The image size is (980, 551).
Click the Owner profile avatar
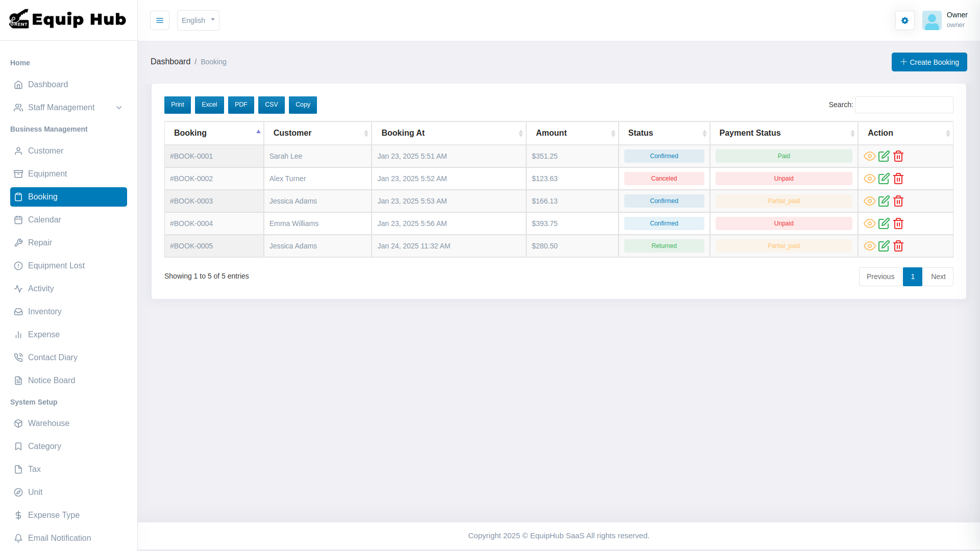932,20
